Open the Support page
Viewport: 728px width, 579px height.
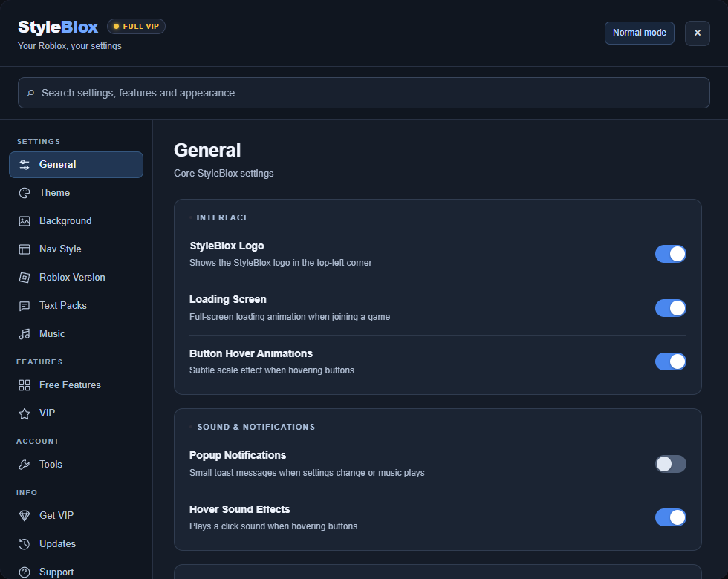(x=76, y=570)
